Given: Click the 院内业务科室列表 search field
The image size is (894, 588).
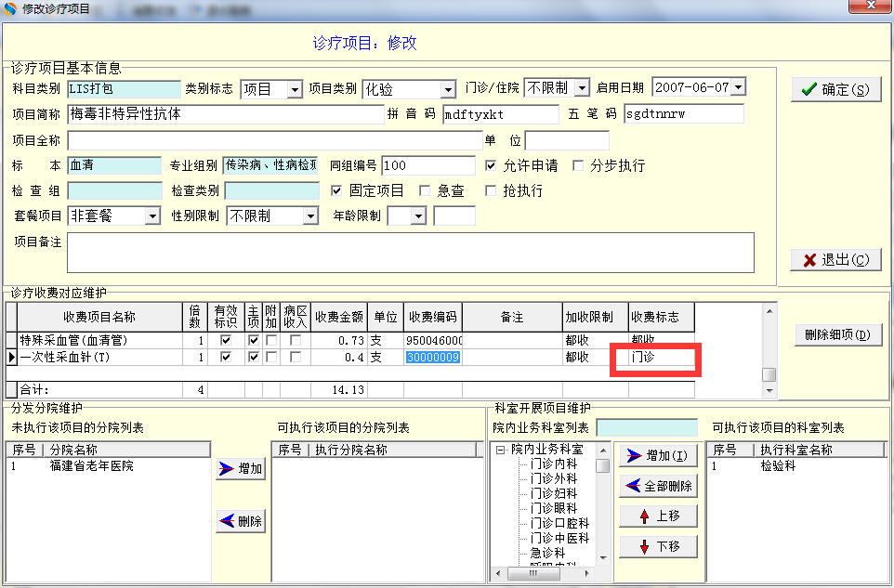Looking at the screenshot, I should [x=647, y=427].
